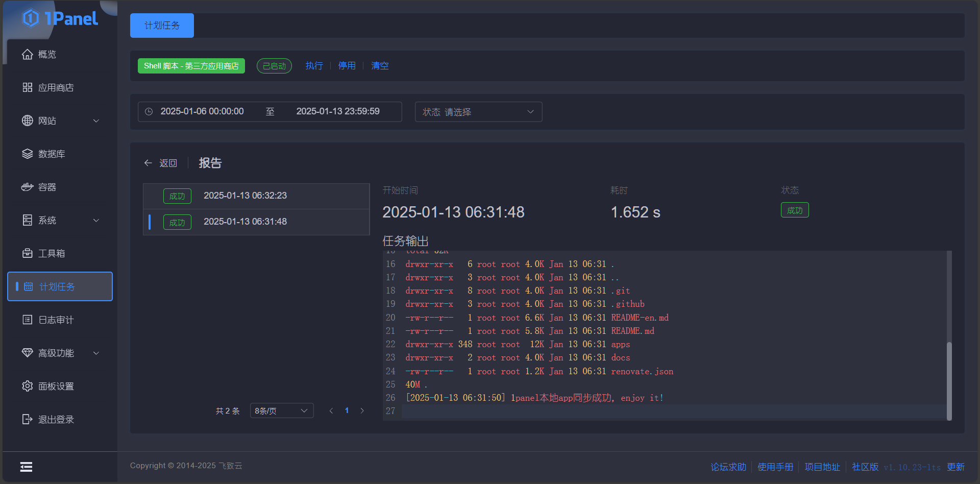
Task: Click the 工具箱 toolbox icon
Action: (x=28, y=253)
